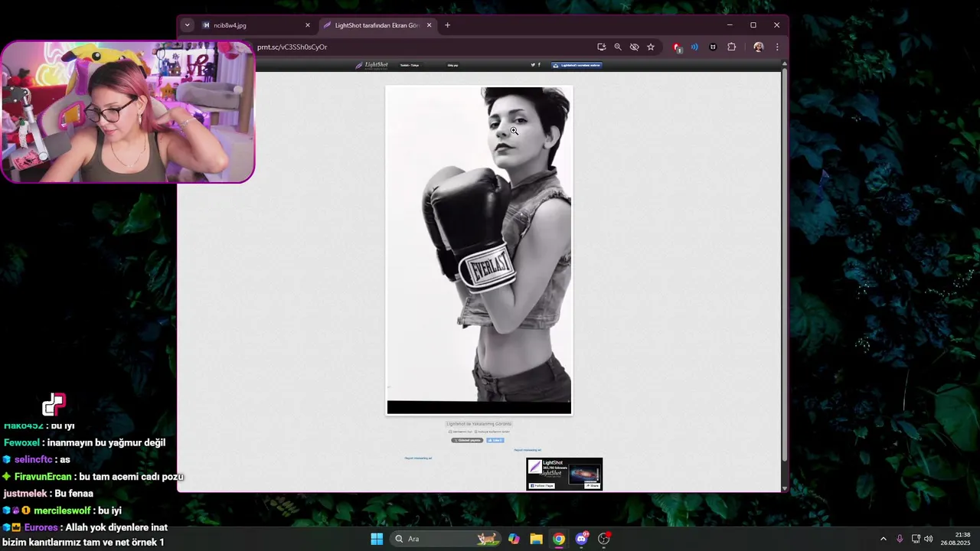
Task: Click the scrollbar up arrow
Action: 784,64
